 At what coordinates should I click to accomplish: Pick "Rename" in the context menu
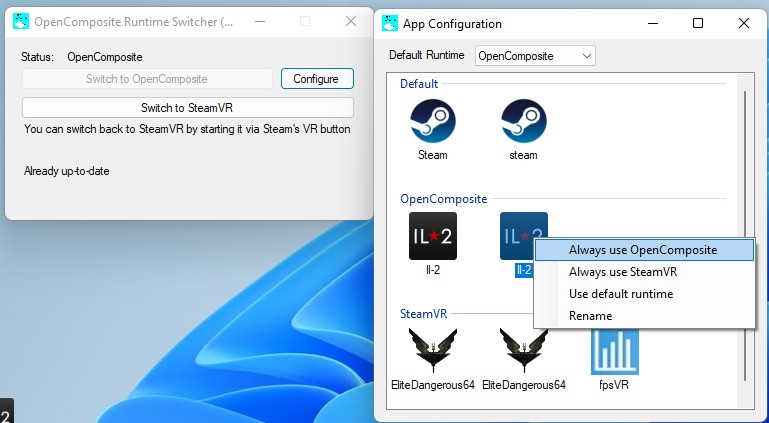pyautogui.click(x=644, y=316)
